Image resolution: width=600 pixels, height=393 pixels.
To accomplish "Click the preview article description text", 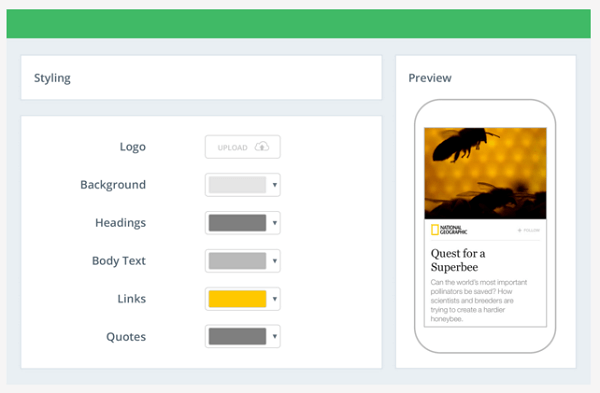I will click(479, 300).
